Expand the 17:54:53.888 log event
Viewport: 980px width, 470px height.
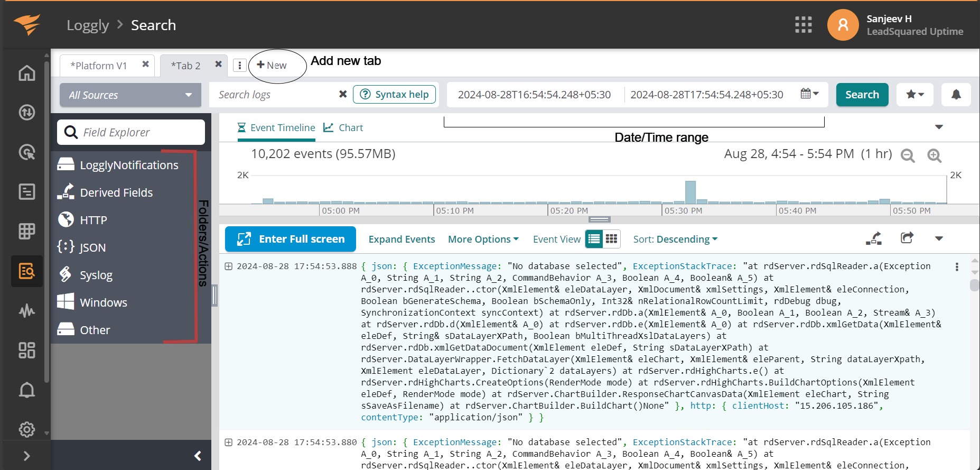click(x=229, y=266)
